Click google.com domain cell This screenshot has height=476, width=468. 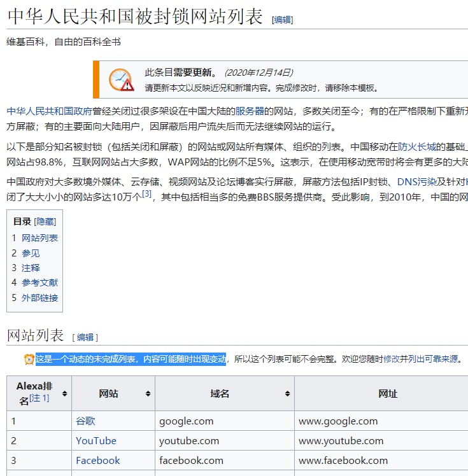click(224, 421)
